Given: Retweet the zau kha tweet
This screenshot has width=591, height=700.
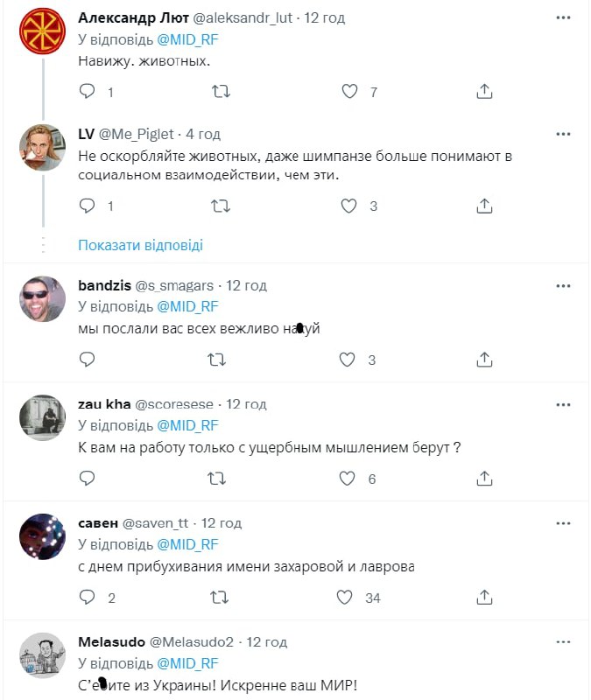Looking at the screenshot, I should tap(222, 479).
